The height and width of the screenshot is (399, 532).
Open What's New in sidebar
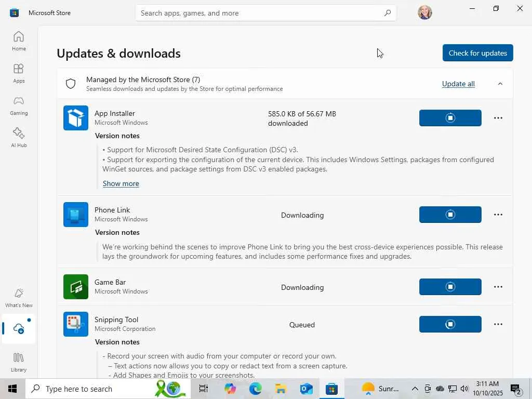tap(19, 298)
